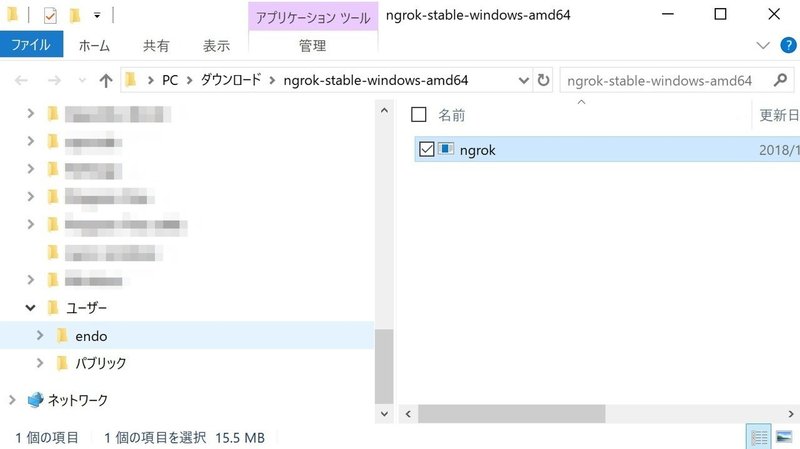Click the magnifier search icon
The image size is (800, 449).
pos(781,80)
